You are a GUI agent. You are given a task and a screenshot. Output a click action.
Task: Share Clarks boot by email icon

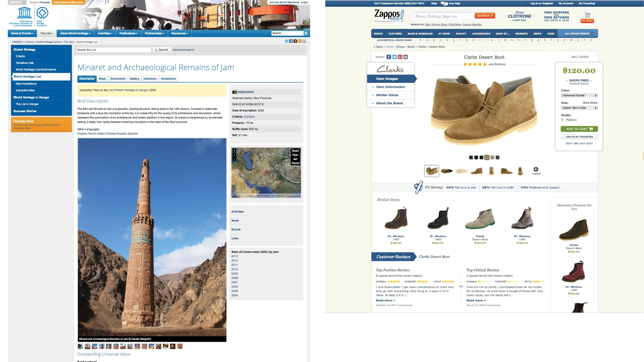(406, 57)
